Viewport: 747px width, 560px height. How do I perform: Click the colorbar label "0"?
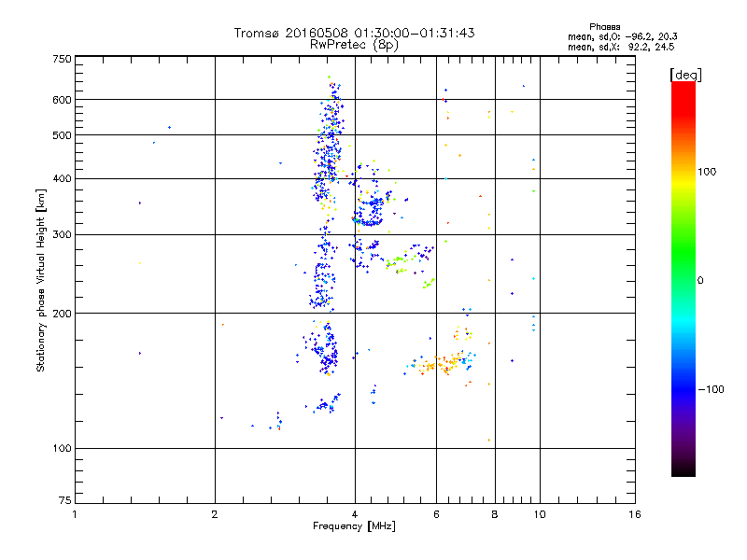tap(700, 281)
